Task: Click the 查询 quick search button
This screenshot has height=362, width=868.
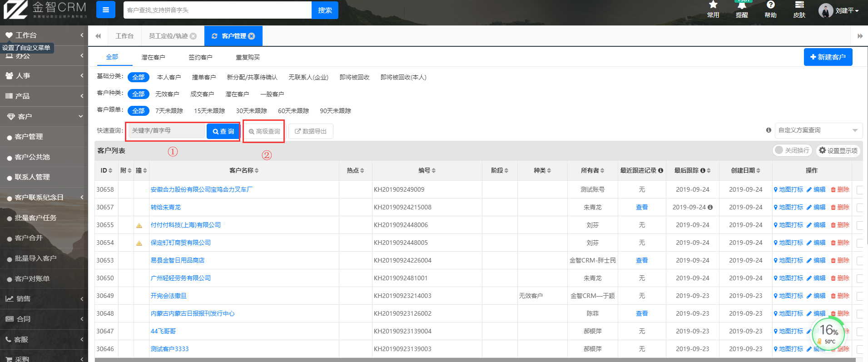Action: tap(223, 131)
